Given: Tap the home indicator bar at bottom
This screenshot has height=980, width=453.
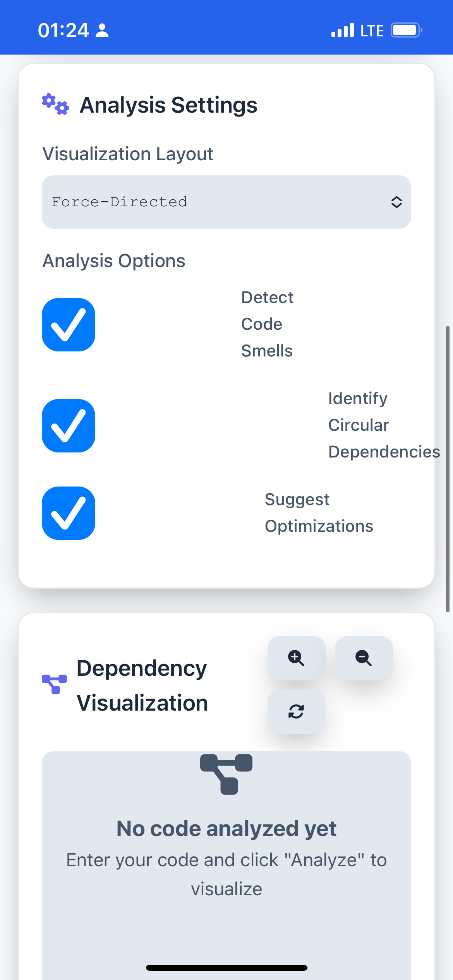Looking at the screenshot, I should click(x=226, y=968).
